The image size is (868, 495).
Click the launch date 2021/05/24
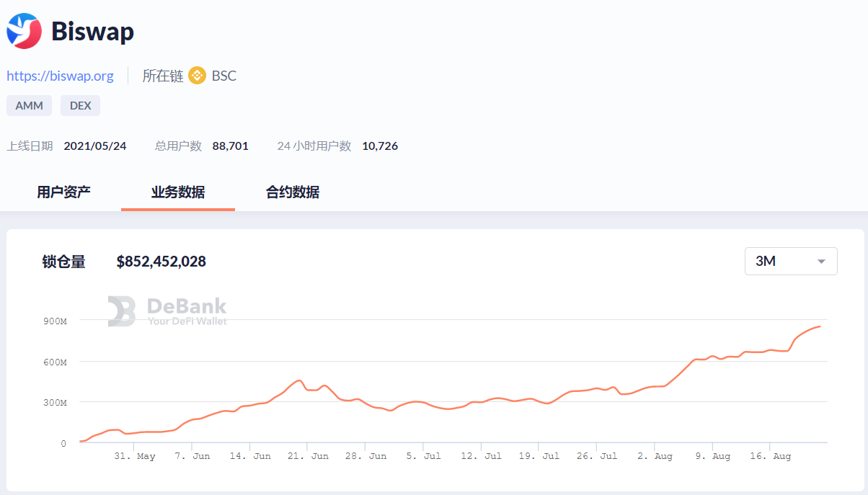[x=95, y=146]
